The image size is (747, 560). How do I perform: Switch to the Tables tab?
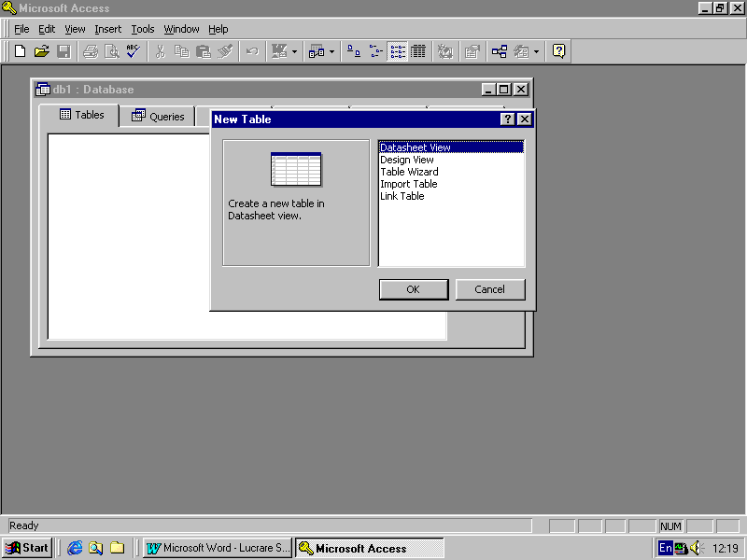(79, 115)
